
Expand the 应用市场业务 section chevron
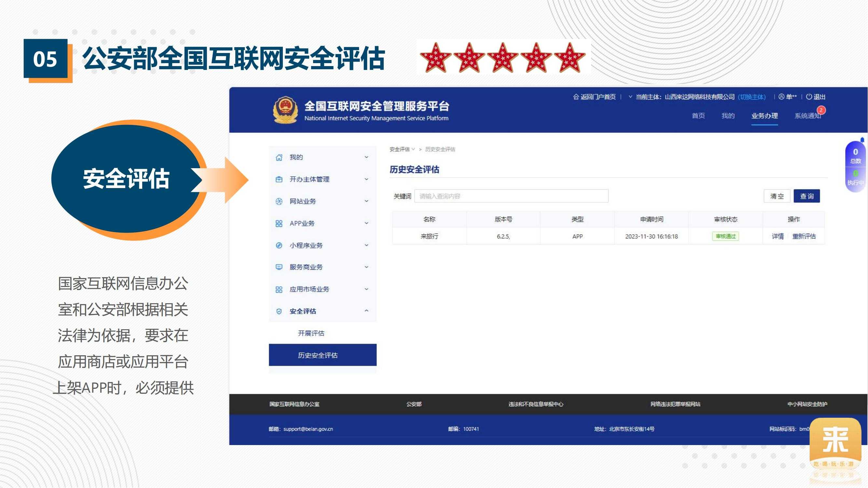point(366,289)
